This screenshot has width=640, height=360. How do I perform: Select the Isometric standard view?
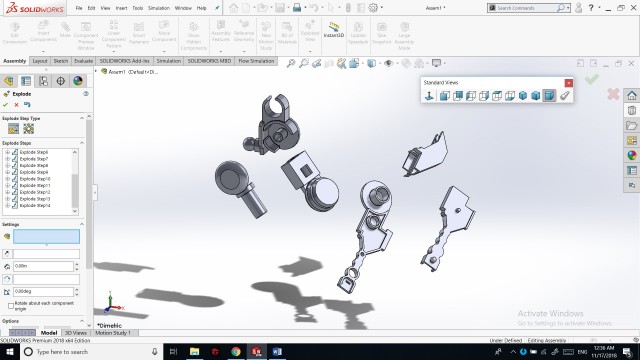click(x=523, y=96)
